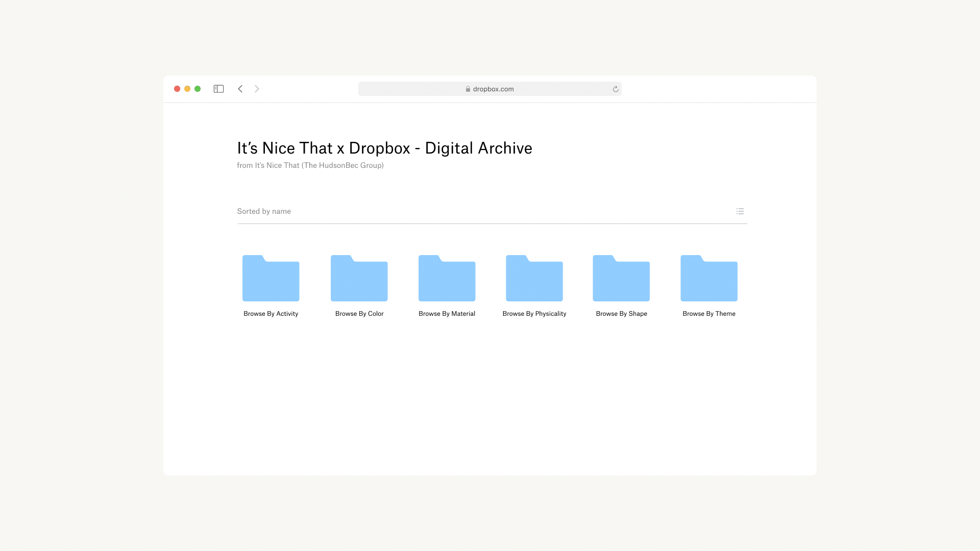Screen dimensions: 980x551
Task: Switch to list view with the list icon
Action: tap(740, 211)
